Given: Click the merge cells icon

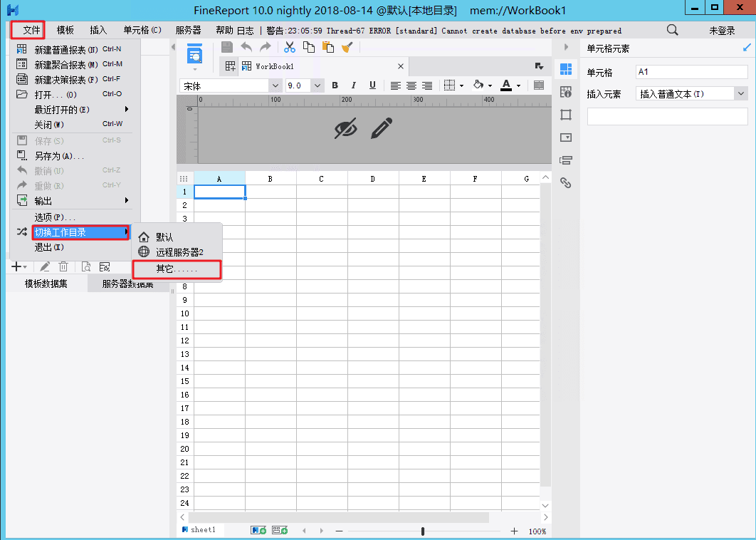Looking at the screenshot, I should [539, 85].
